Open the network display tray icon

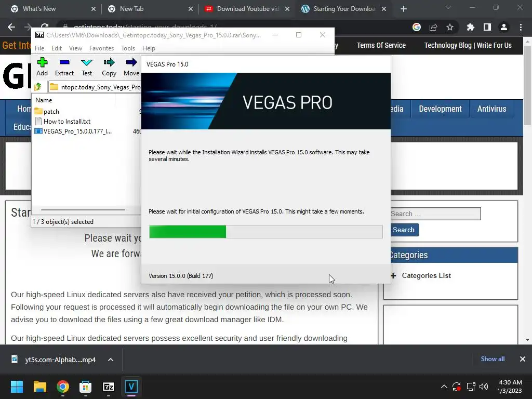(471, 387)
